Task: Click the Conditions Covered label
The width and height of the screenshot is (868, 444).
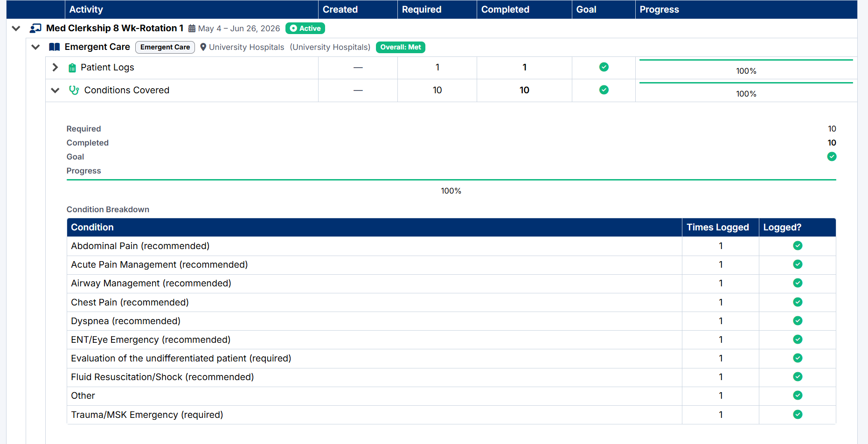Action: [127, 90]
